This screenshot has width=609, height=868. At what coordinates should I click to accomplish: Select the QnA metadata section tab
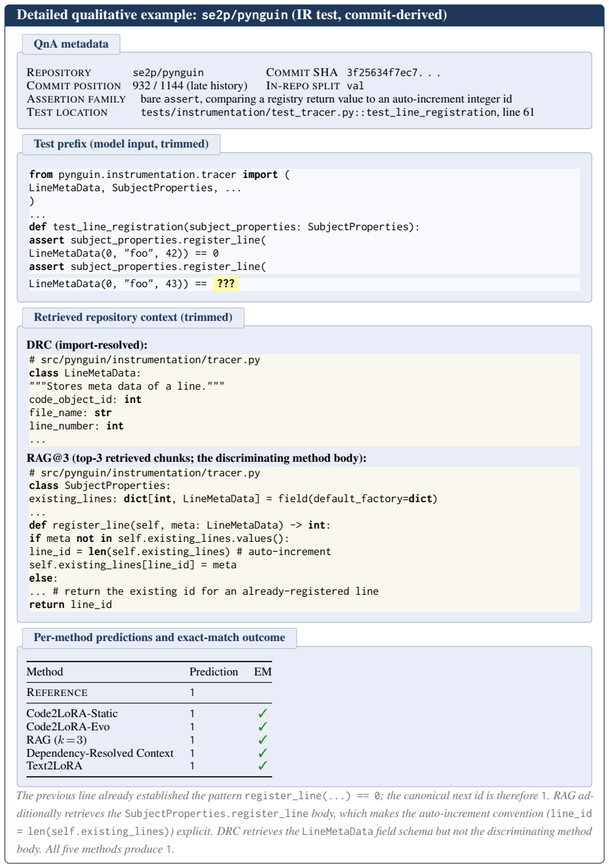click(71, 44)
